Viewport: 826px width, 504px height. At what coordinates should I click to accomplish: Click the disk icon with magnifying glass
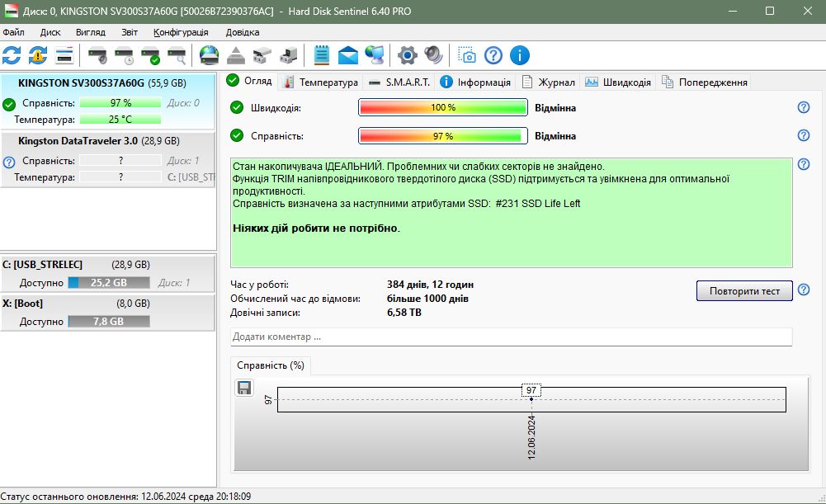(177, 55)
